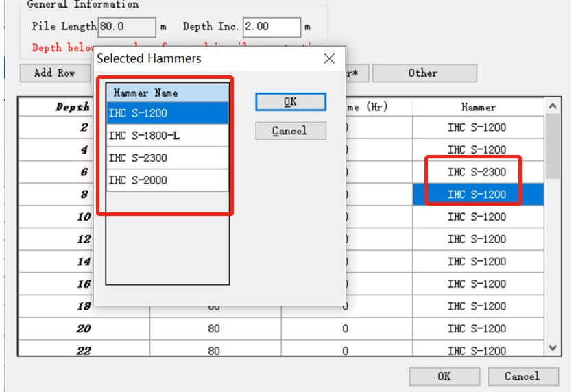Click the 0 time cell in depth 20 row
Image resolution: width=576 pixels, height=392 pixels.
[347, 329]
